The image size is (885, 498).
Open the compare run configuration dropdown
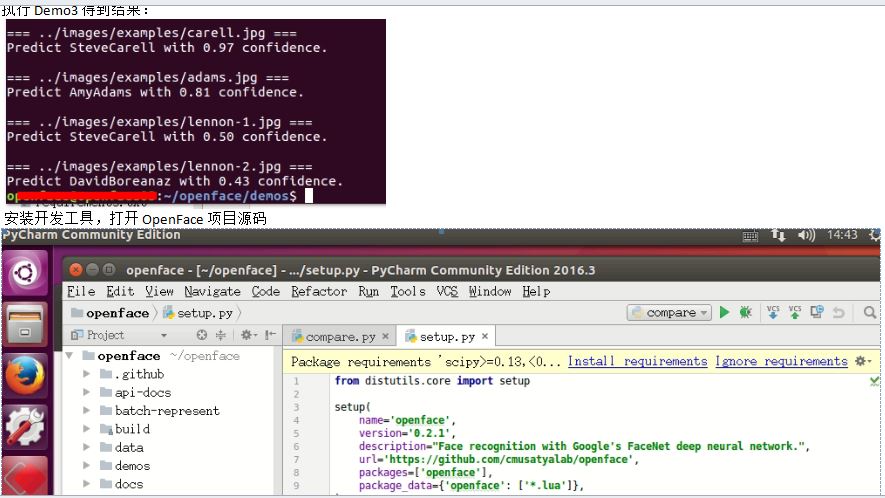coord(669,312)
